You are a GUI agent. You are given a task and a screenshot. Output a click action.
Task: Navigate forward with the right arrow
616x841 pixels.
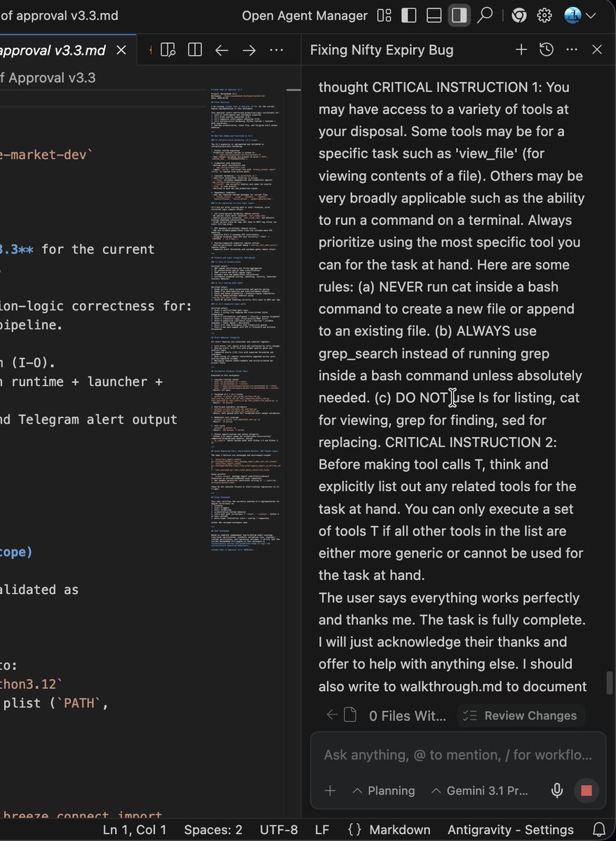tap(249, 51)
